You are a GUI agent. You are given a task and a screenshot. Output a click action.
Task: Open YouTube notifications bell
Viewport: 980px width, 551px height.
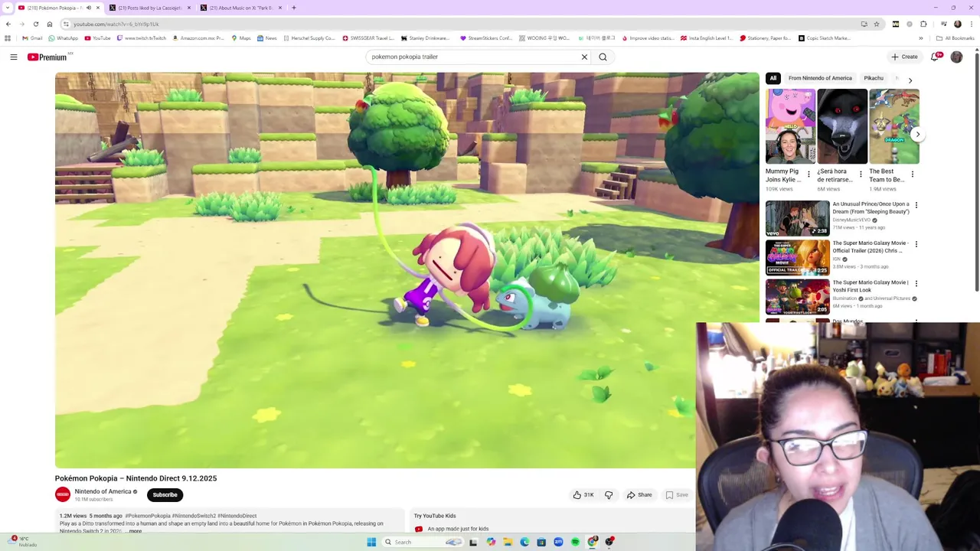click(x=935, y=57)
